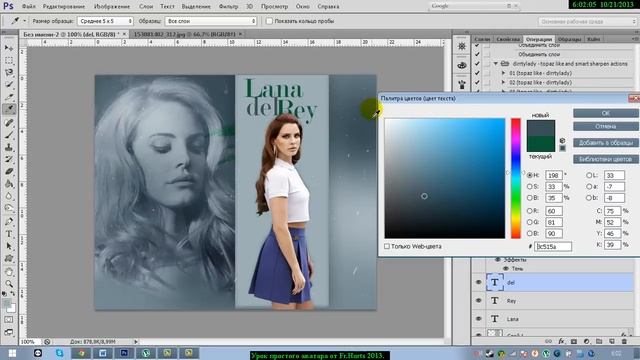Select the Blur tool
Viewport: 640px width, 360px height.
pyautogui.click(x=9, y=196)
